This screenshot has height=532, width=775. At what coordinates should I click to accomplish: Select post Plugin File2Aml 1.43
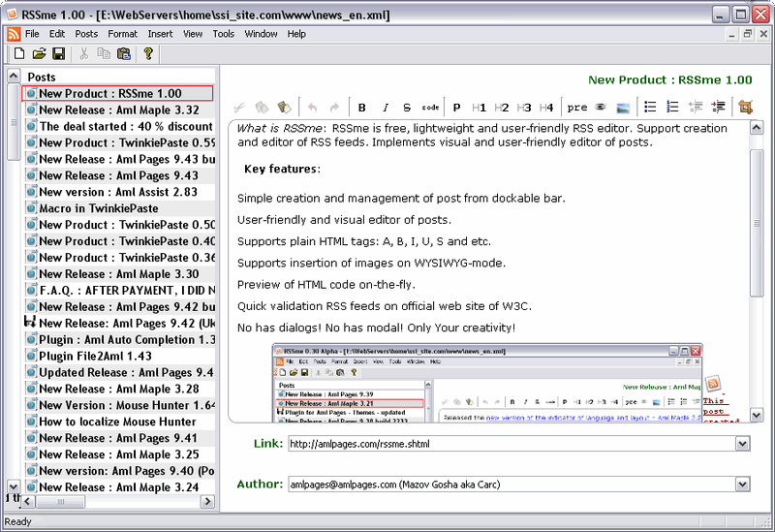119,356
